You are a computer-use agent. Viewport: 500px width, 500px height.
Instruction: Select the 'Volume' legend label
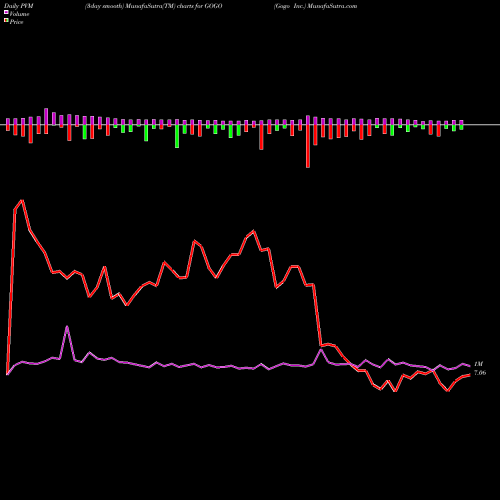pyautogui.click(x=19, y=14)
